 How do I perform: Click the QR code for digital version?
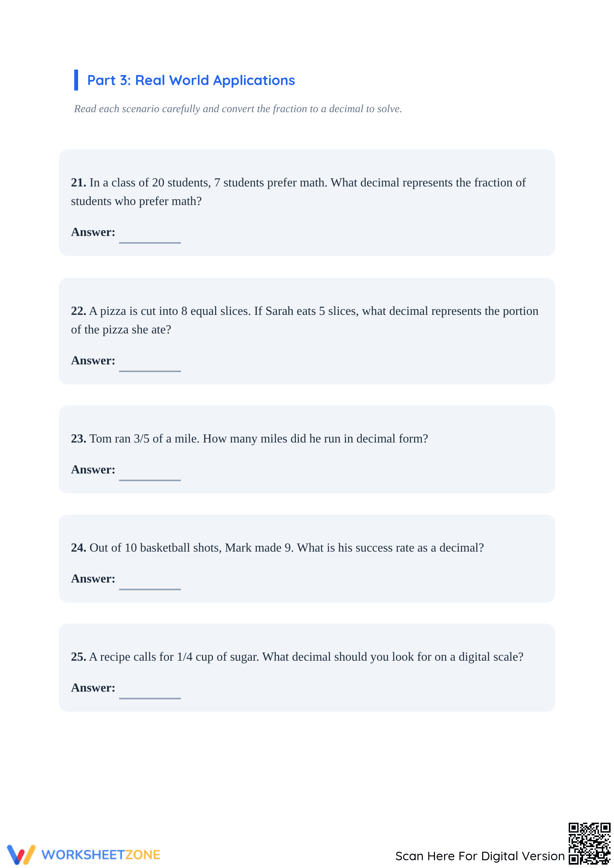[589, 844]
